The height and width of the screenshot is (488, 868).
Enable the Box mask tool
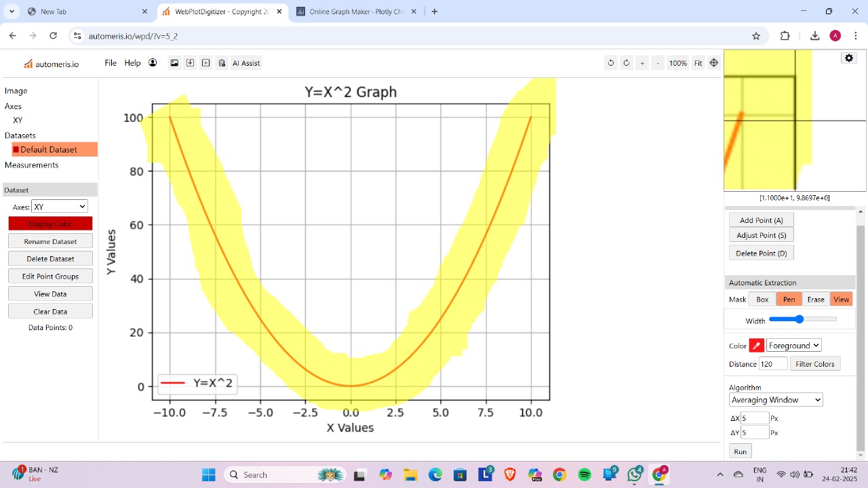[x=762, y=299]
